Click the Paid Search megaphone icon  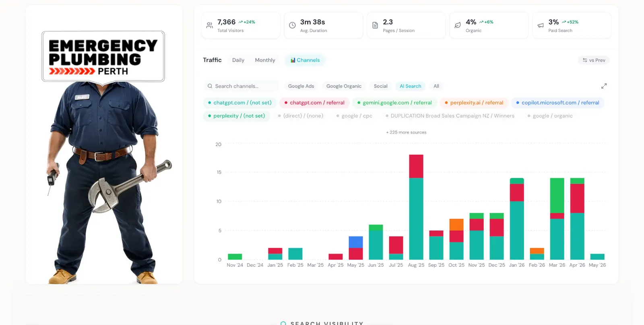click(541, 25)
